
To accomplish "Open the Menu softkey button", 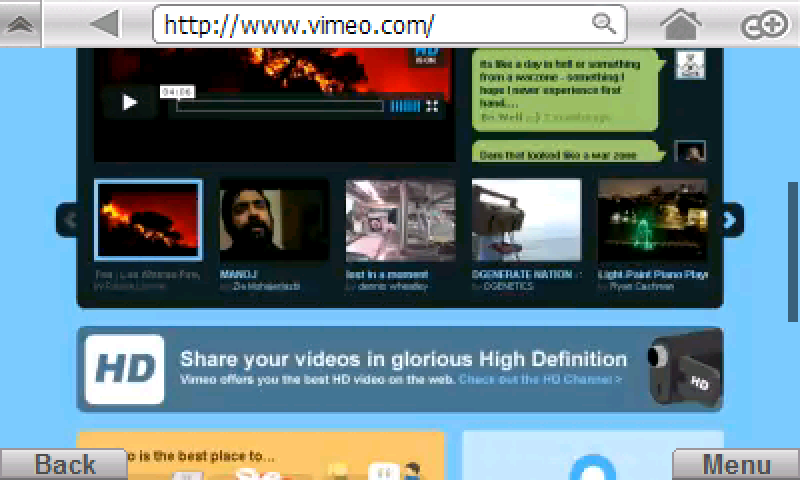I will [736, 465].
